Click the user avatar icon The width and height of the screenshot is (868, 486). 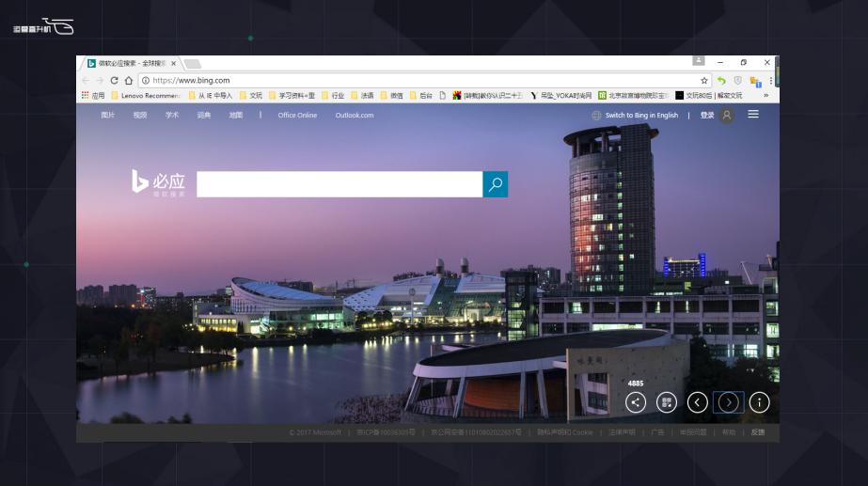[x=727, y=115]
